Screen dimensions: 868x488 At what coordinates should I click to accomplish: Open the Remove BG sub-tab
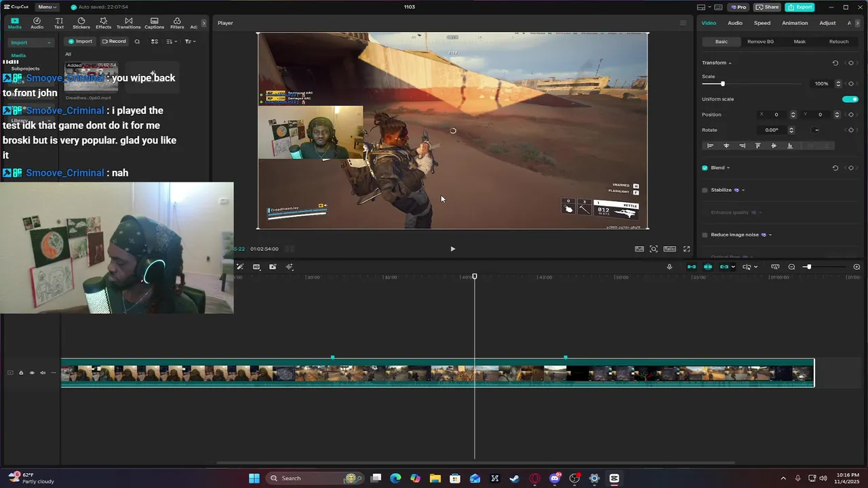point(760,41)
